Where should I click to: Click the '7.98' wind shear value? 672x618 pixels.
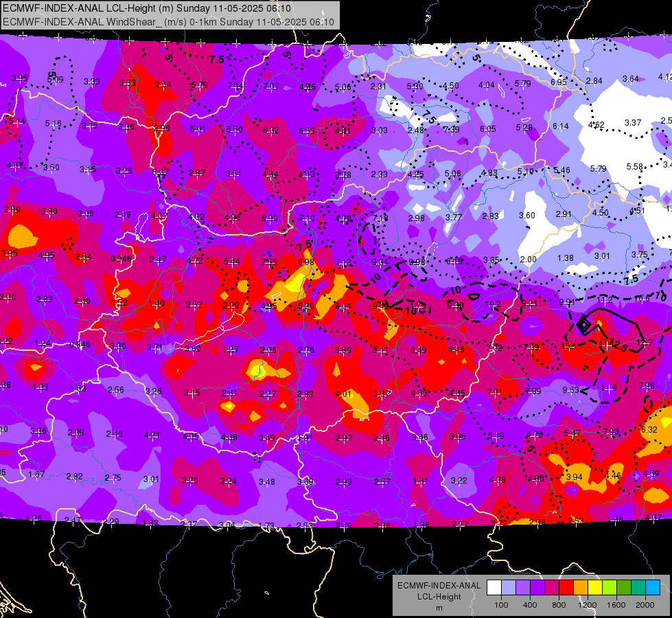click(x=647, y=385)
